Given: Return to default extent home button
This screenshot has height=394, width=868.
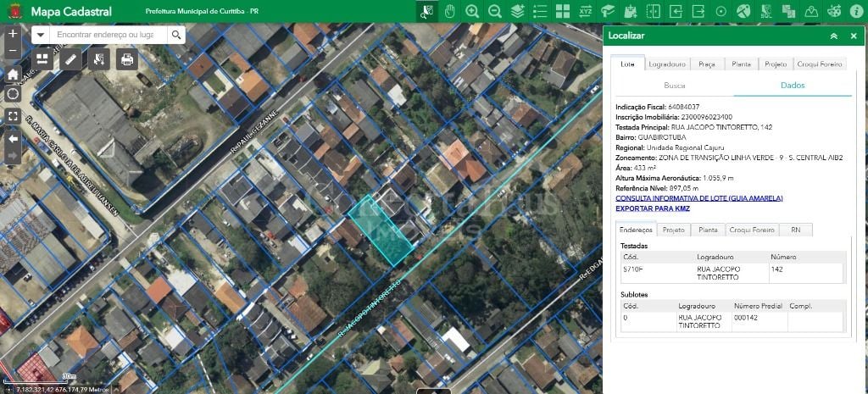Looking at the screenshot, I should tap(13, 74).
